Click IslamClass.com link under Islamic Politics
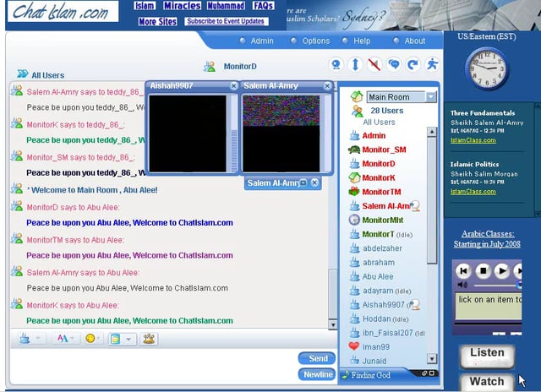541x392 pixels. point(473,192)
